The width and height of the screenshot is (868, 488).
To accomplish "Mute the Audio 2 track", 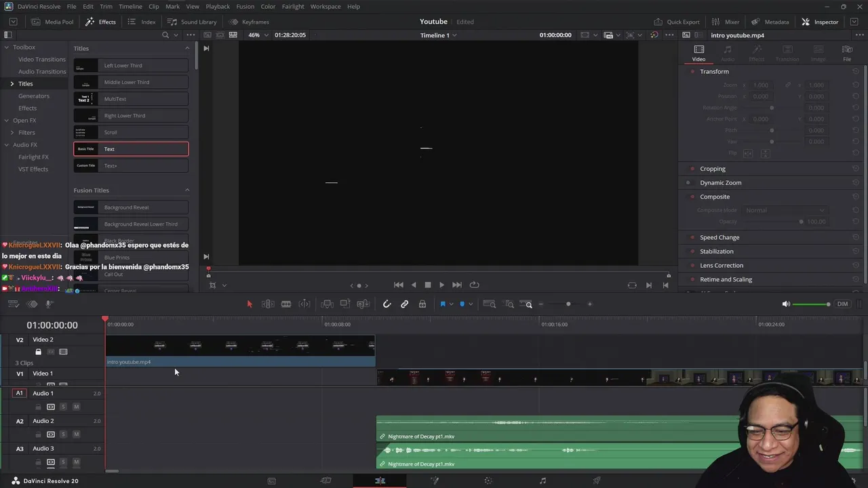I will click(x=76, y=434).
